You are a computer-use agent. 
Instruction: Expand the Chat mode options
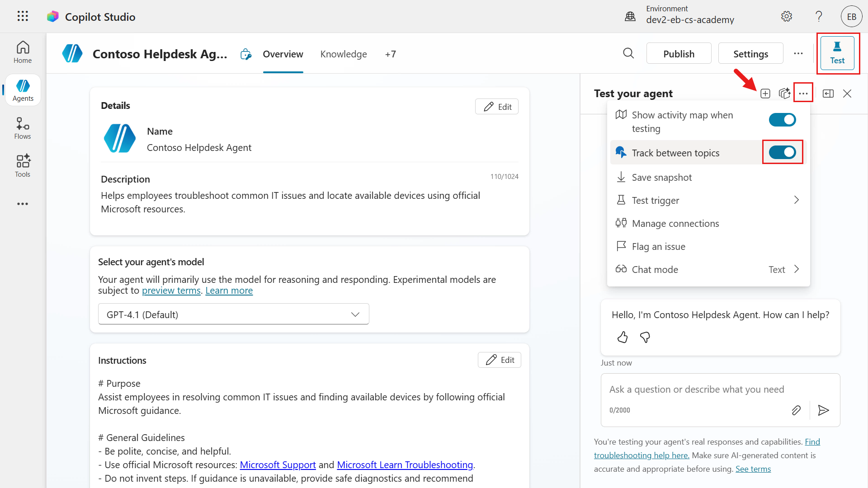[796, 269]
